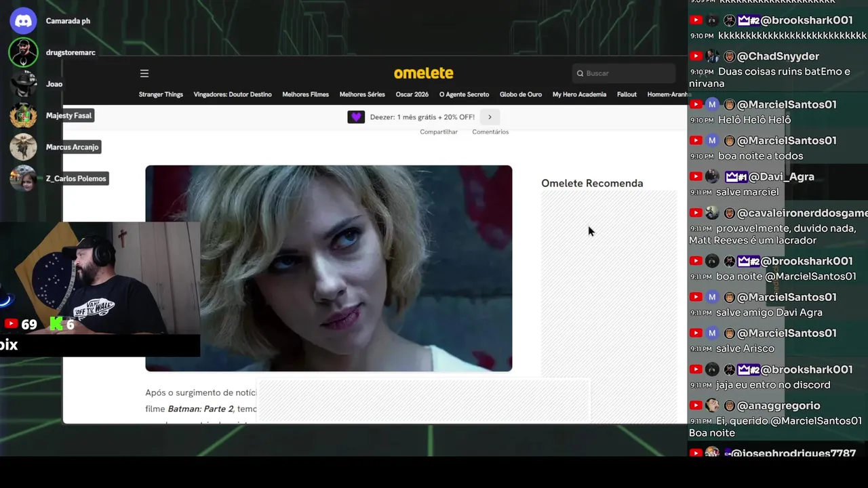Click the Batman: Parte 2 link text

pyautogui.click(x=201, y=409)
